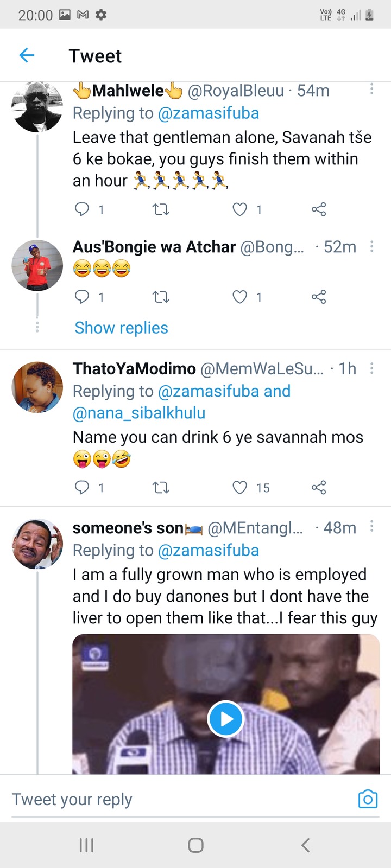Tap the Tweet your reply field

click(179, 799)
